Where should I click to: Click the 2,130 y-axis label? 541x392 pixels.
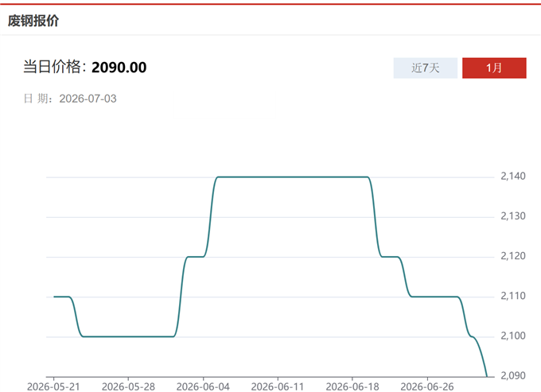513,216
